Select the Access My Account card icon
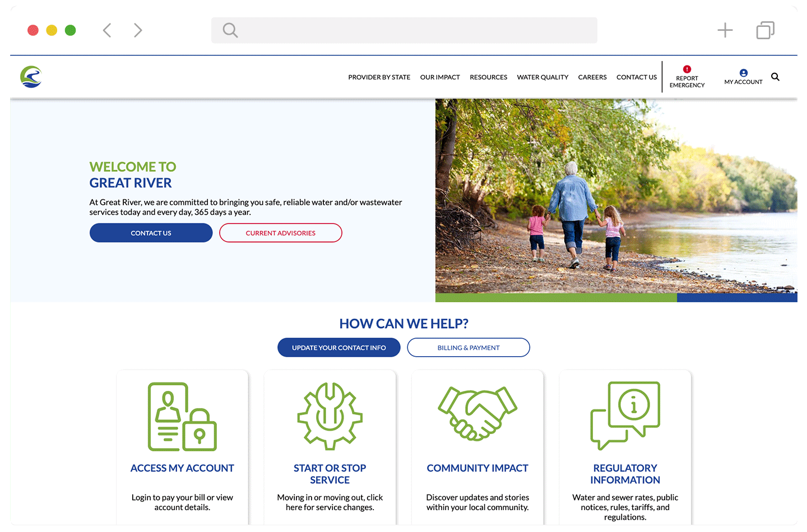Image resolution: width=807 pixels, height=532 pixels. click(x=182, y=416)
